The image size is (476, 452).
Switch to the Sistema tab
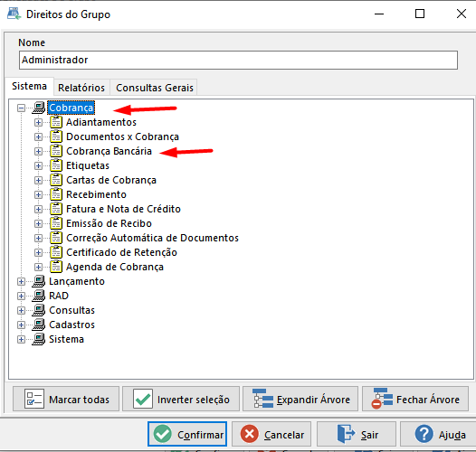click(x=30, y=87)
